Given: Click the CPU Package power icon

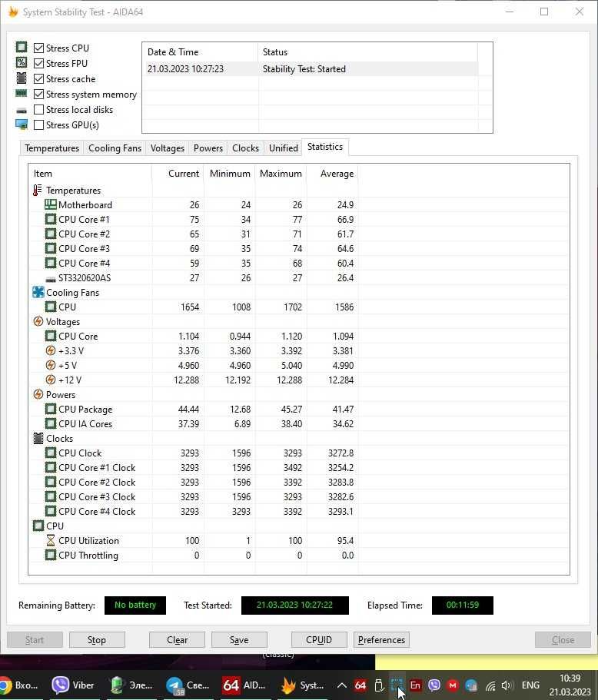Looking at the screenshot, I should 51,410.
